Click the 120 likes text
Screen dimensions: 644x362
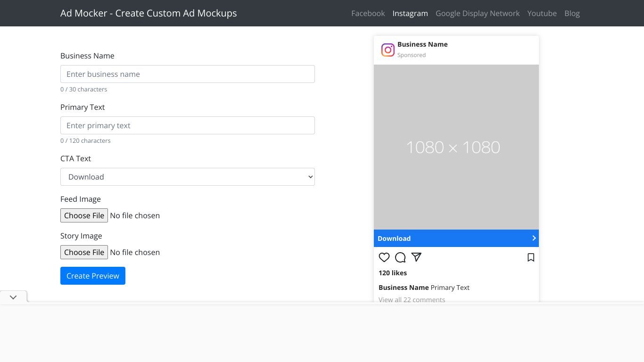393,273
